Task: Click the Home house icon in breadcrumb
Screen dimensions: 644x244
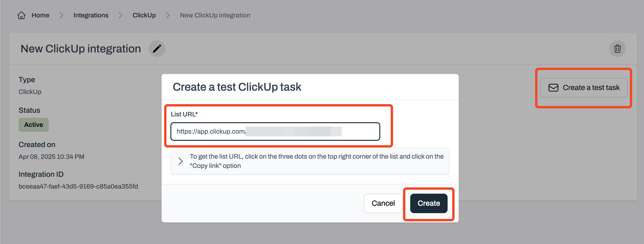Action: click(21, 15)
